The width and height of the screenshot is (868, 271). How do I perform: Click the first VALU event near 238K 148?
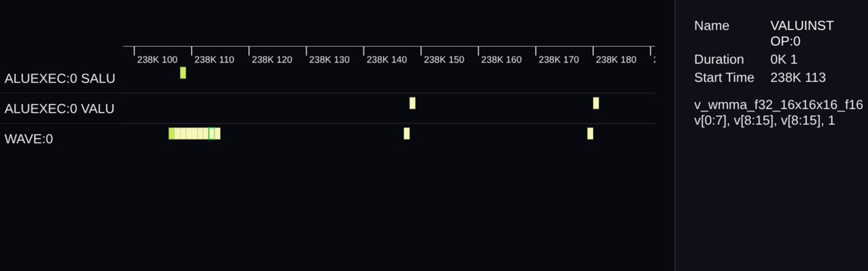(412, 103)
